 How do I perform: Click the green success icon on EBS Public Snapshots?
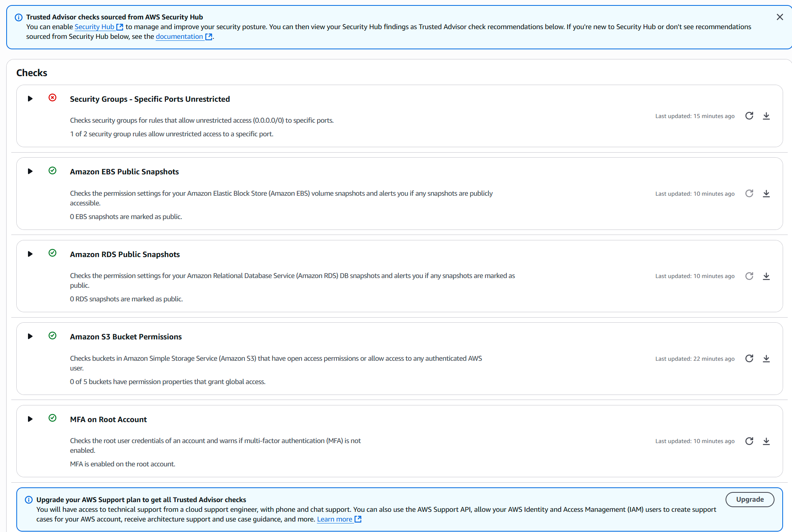[52, 170]
